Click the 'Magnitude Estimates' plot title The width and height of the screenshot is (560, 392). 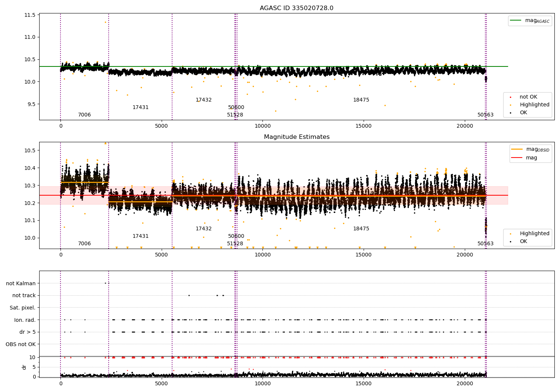296,137
